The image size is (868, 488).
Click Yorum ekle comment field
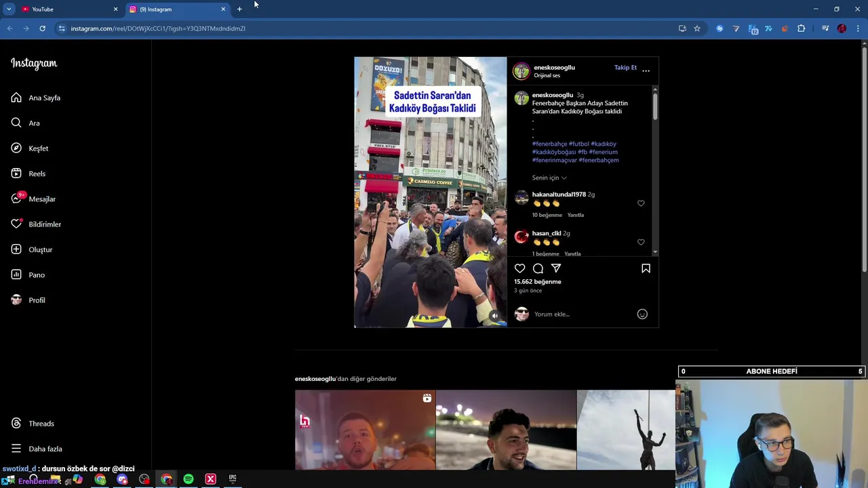point(583,314)
